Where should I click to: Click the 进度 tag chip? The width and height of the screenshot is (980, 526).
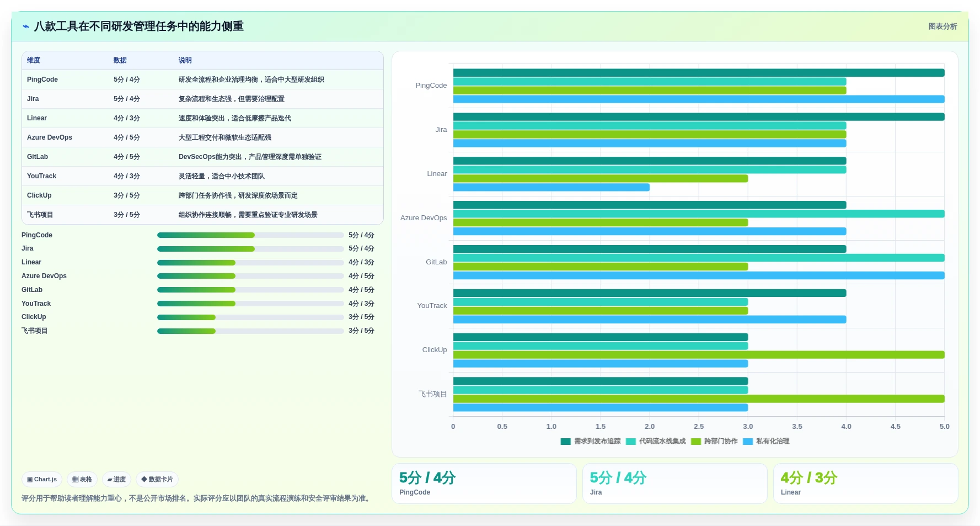116,479
